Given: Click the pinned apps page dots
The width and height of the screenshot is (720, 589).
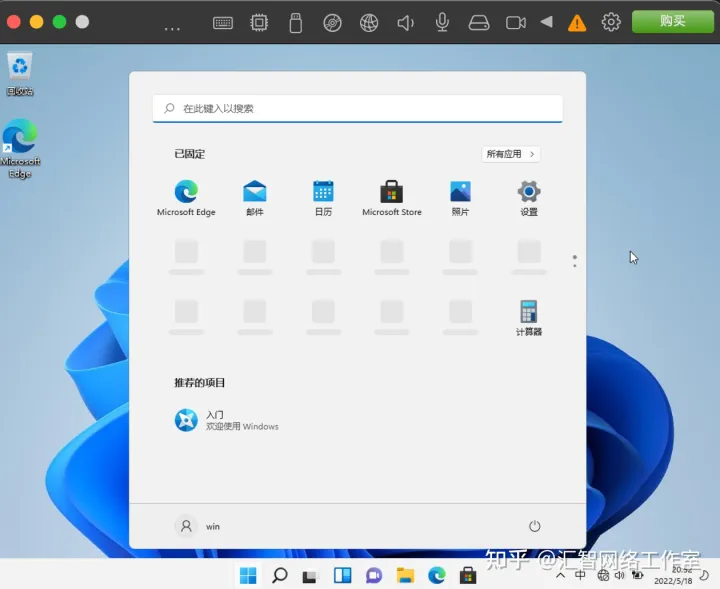Looking at the screenshot, I should [574, 261].
